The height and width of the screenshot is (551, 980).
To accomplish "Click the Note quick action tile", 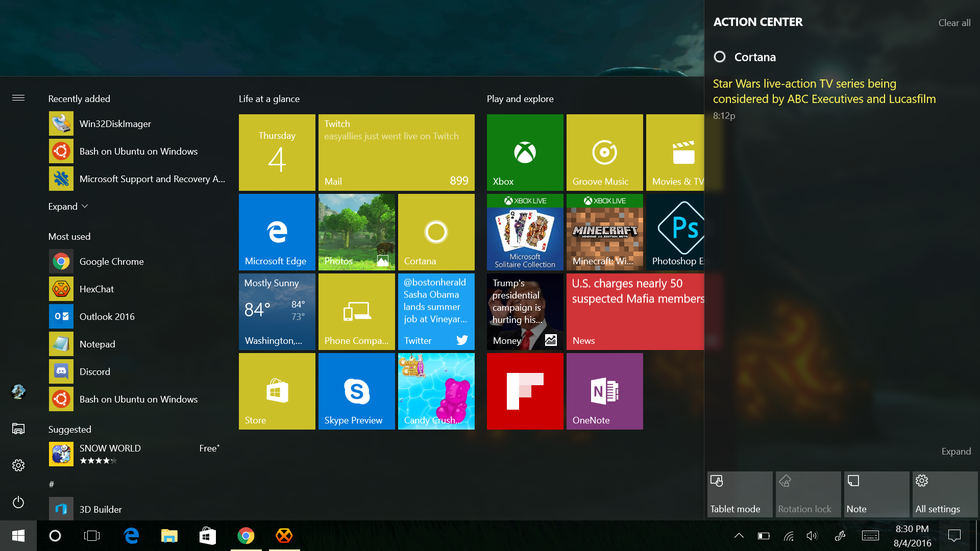I will point(876,494).
